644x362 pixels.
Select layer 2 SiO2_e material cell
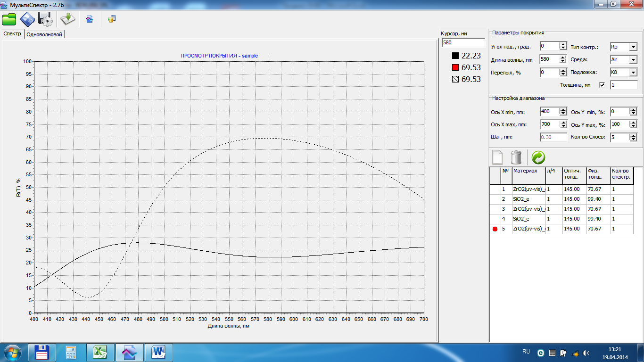click(x=528, y=199)
